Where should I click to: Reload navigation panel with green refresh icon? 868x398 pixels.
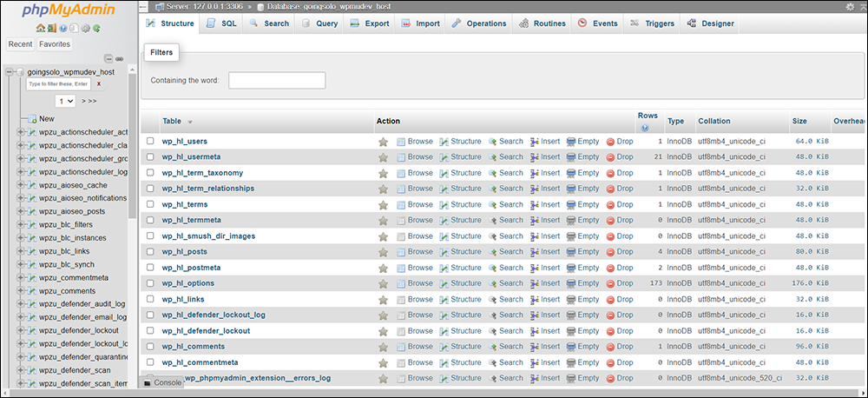(96, 28)
